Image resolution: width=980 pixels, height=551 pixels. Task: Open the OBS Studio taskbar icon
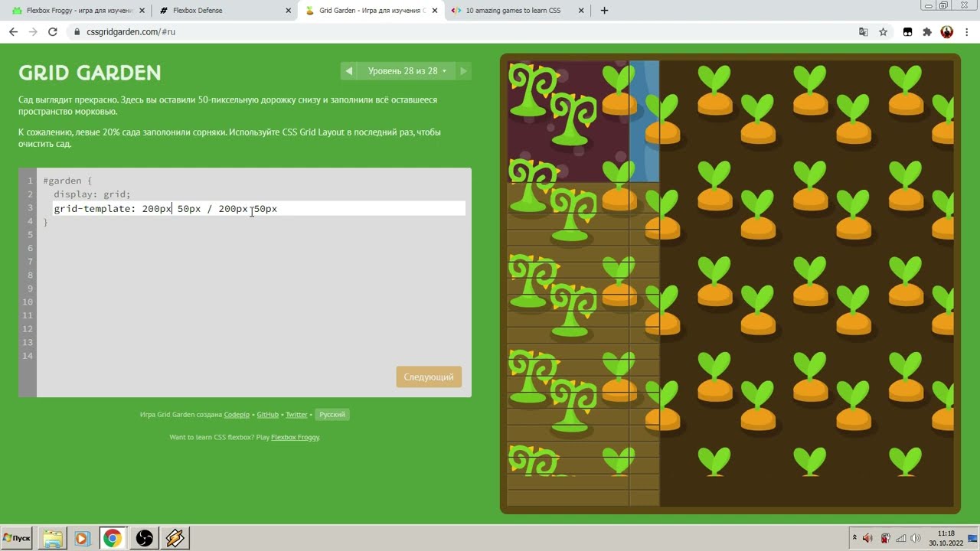tap(144, 539)
